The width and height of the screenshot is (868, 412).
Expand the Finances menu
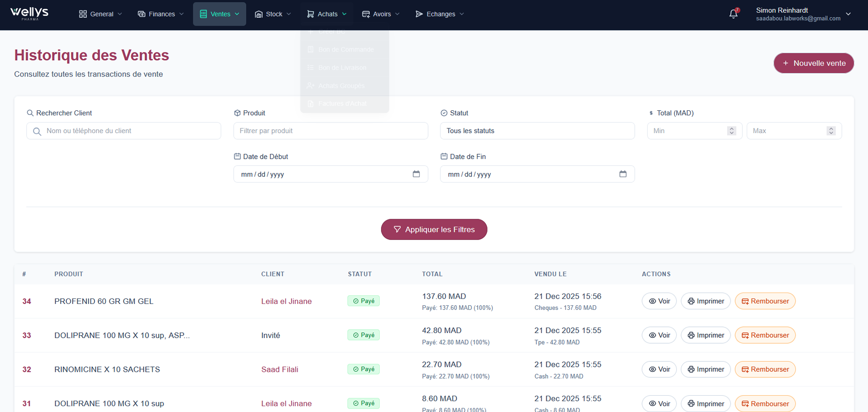coord(160,14)
